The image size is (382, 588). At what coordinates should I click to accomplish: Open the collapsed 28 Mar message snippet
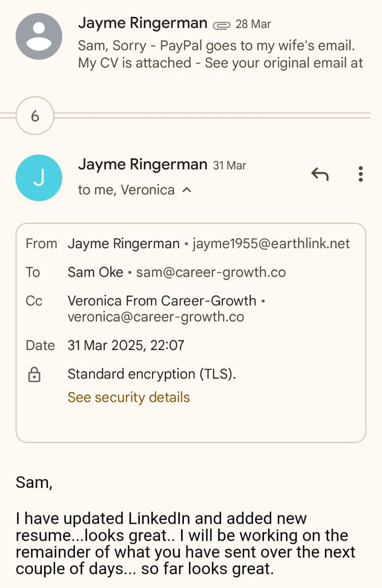coord(221,54)
